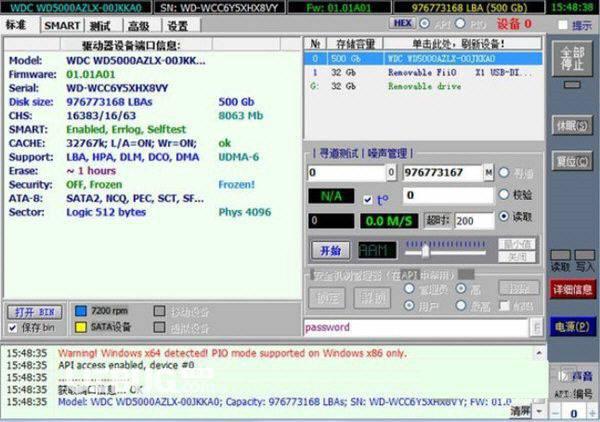Click the 清屏 clear log button
Viewport: 600px width, 422px height.
[520, 411]
